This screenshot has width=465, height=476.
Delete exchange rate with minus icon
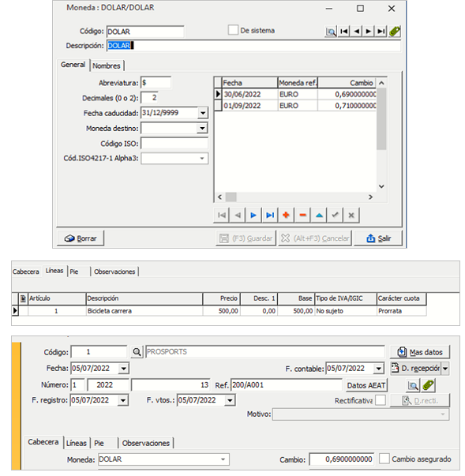(302, 216)
